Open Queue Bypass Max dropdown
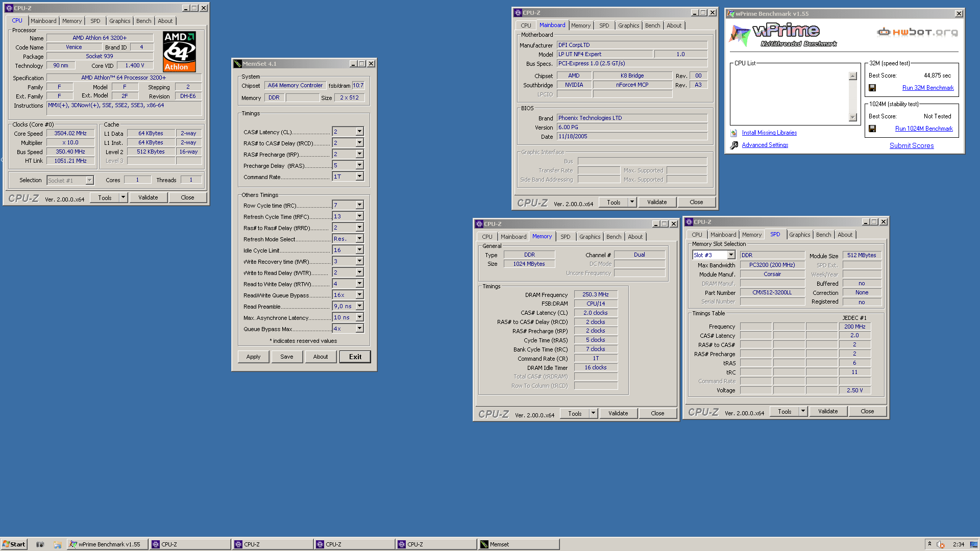This screenshot has height=551, width=980. (x=359, y=329)
